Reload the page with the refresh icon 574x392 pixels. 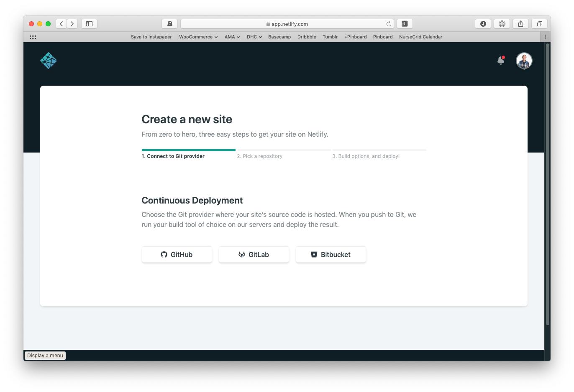pyautogui.click(x=389, y=24)
